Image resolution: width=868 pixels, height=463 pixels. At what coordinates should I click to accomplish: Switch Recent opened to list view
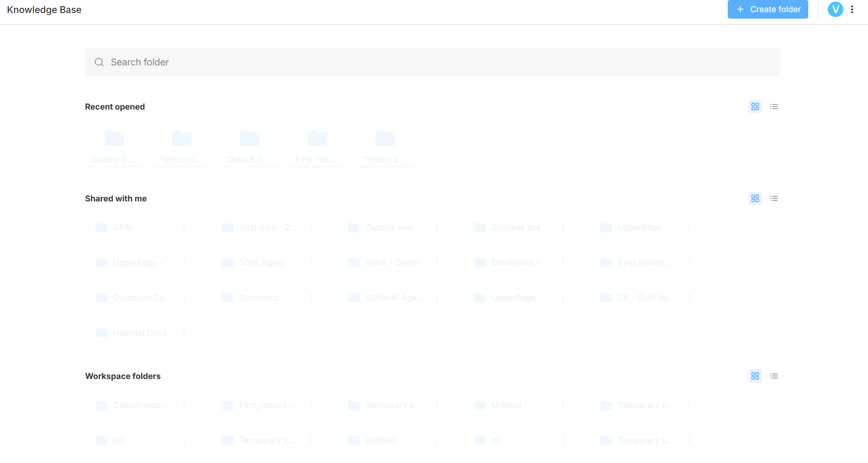[x=774, y=107]
